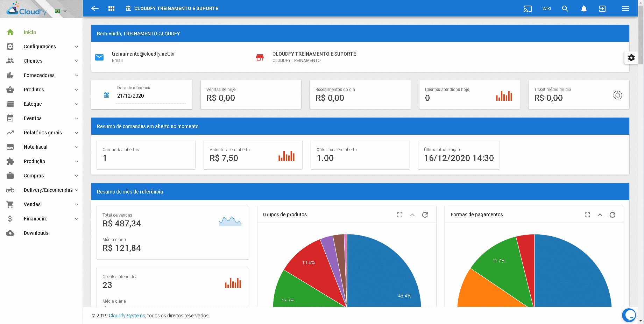The image size is (644, 324).
Task: Click the Cloudfy logo
Action: [x=27, y=9]
